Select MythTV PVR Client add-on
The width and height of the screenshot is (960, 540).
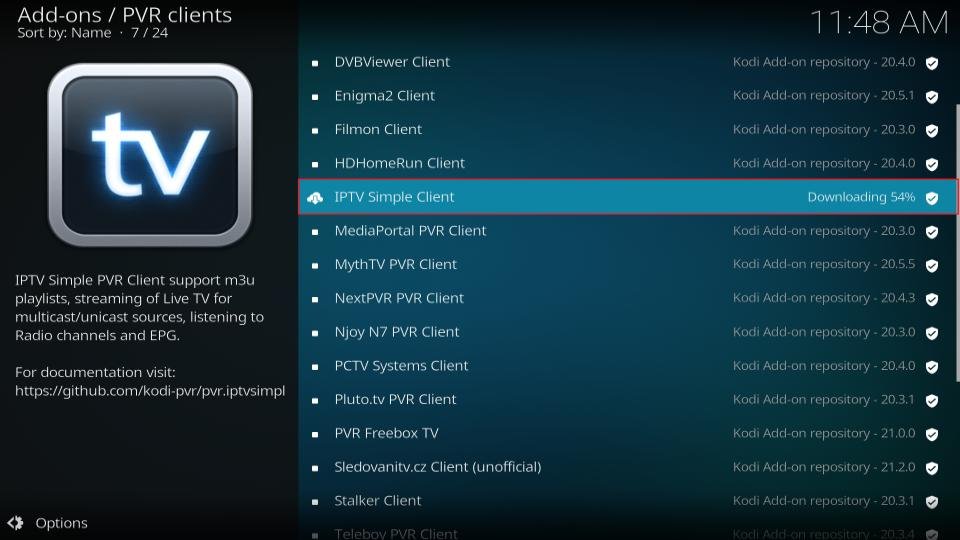click(x=627, y=264)
